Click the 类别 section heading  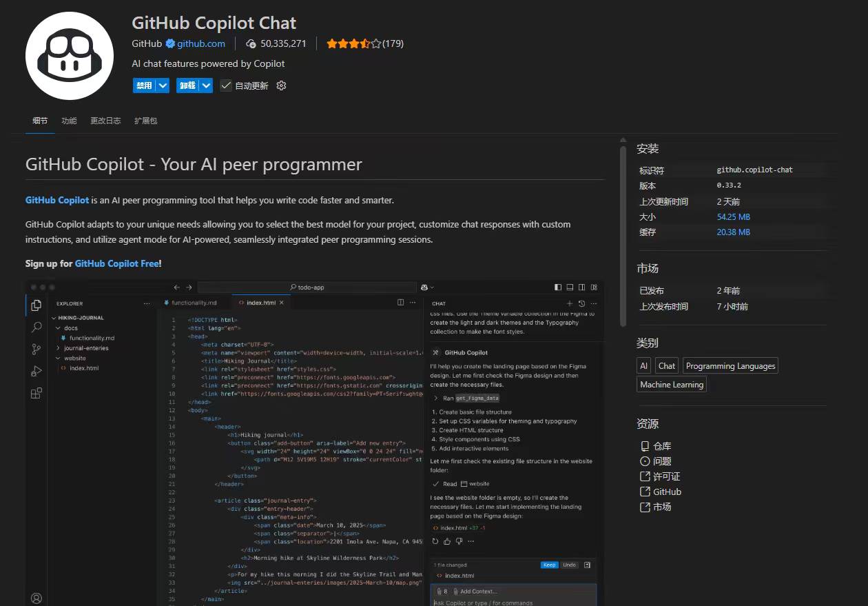pos(648,343)
